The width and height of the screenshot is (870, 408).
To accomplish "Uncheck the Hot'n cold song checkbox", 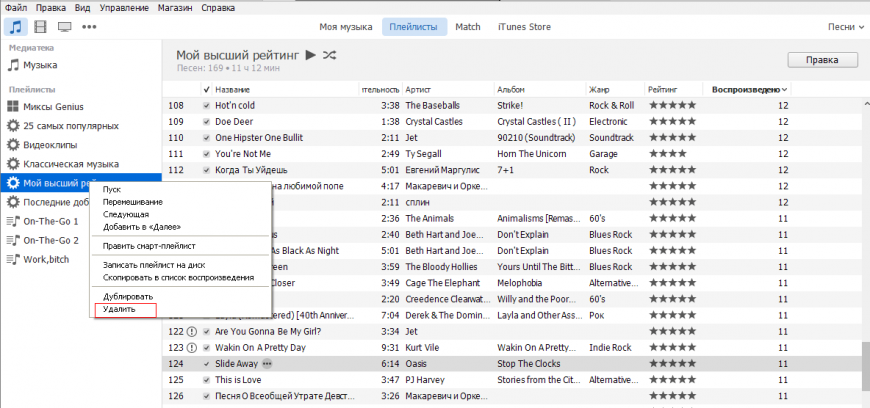I will click(x=206, y=105).
